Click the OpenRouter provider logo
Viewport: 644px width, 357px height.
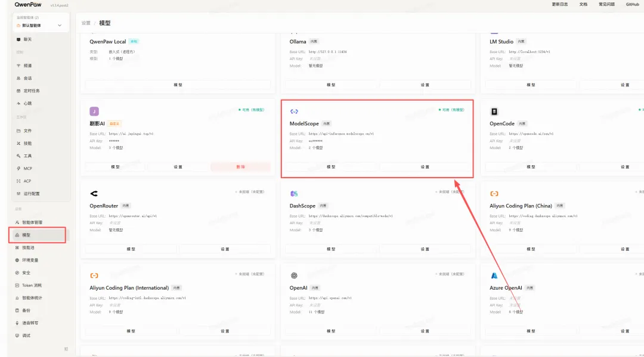point(94,193)
